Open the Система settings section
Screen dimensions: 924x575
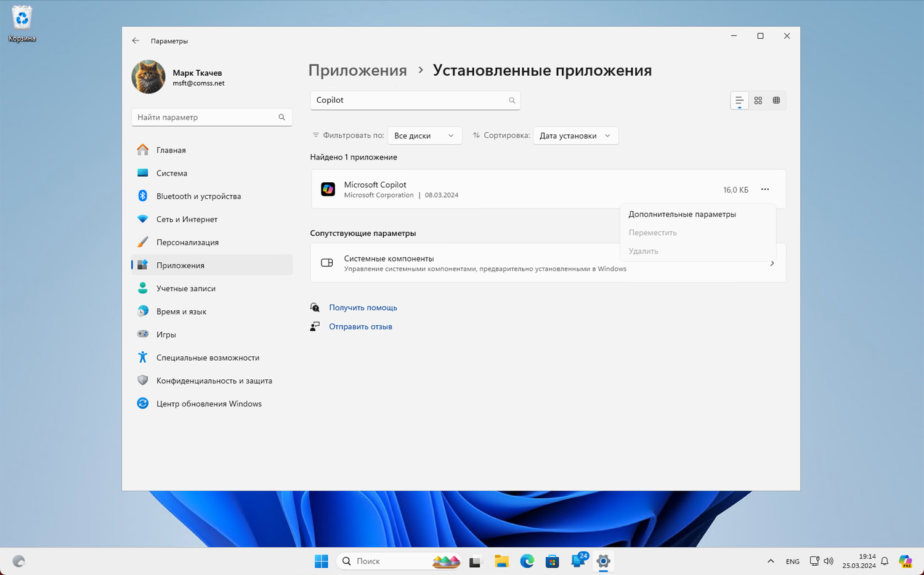point(212,173)
